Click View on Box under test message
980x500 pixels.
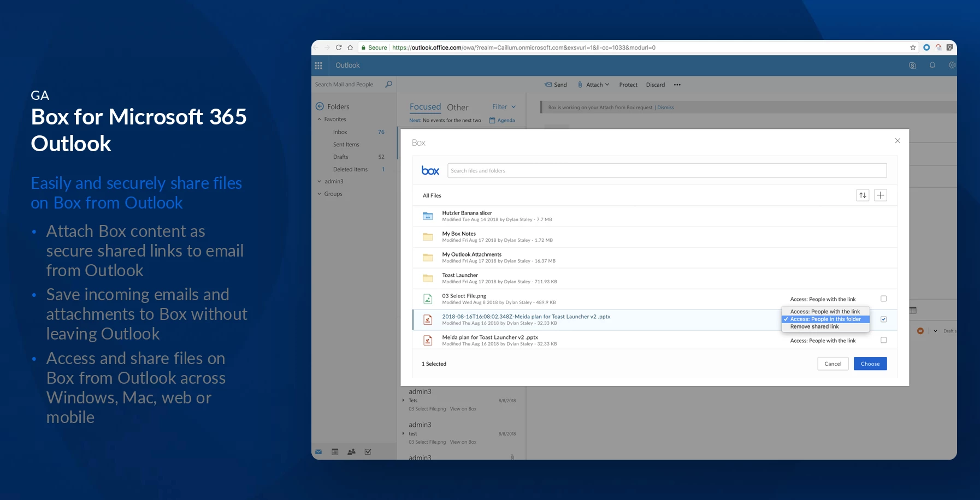coord(463,442)
